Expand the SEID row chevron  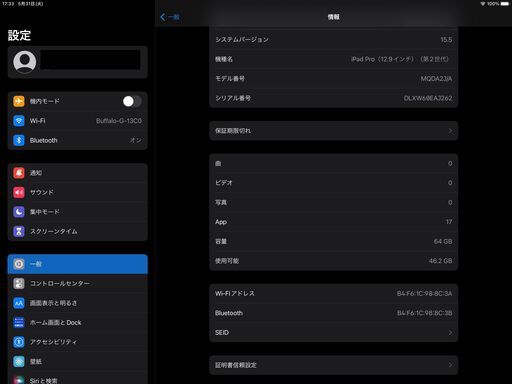[450, 333]
